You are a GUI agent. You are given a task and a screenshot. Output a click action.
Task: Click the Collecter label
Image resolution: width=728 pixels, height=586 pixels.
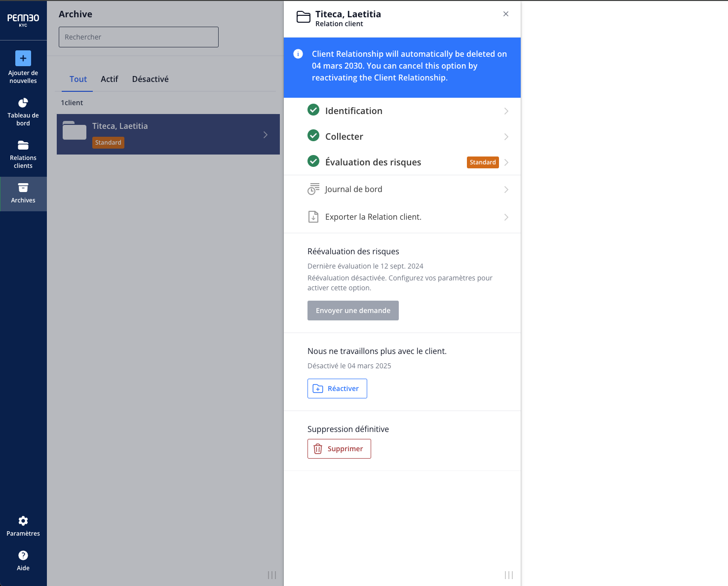(x=344, y=137)
